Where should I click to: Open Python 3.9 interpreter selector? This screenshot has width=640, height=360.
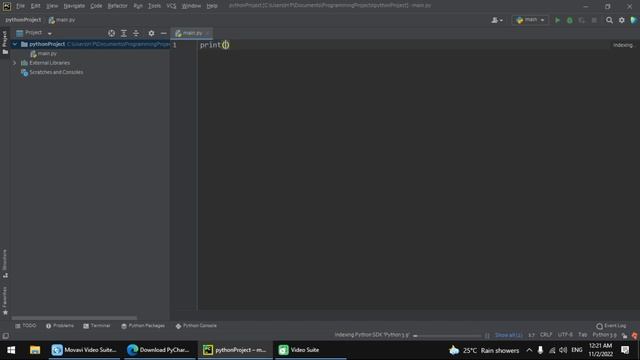click(604, 335)
